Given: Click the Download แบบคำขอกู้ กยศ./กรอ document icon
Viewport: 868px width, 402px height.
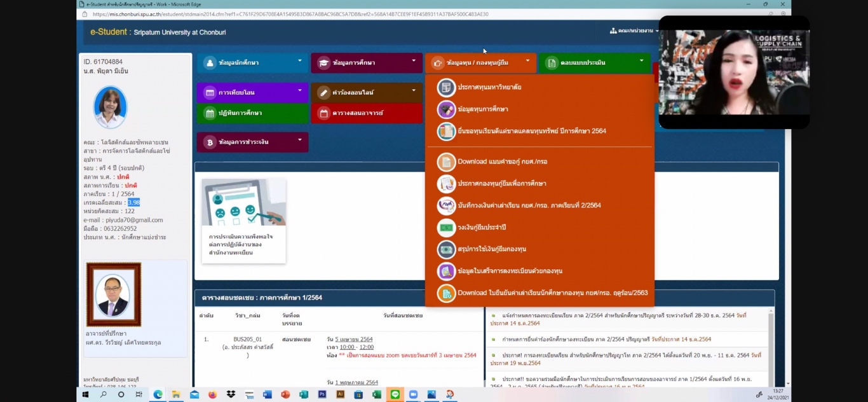Looking at the screenshot, I should click(x=447, y=162).
